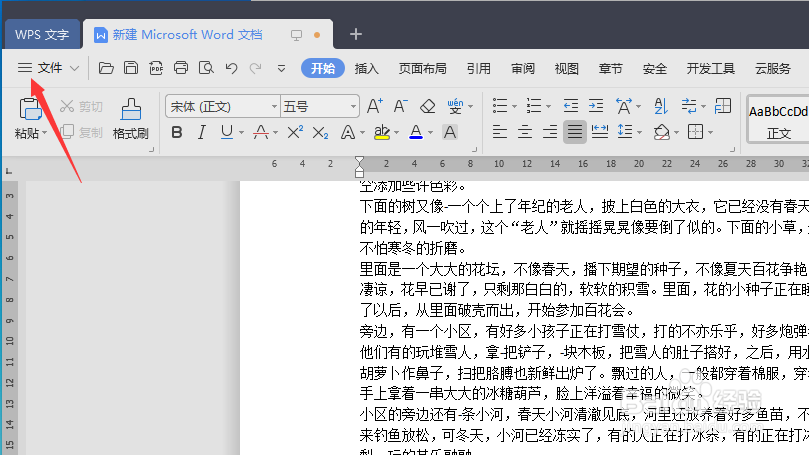Click the sort A-Z icon

pos(661,106)
